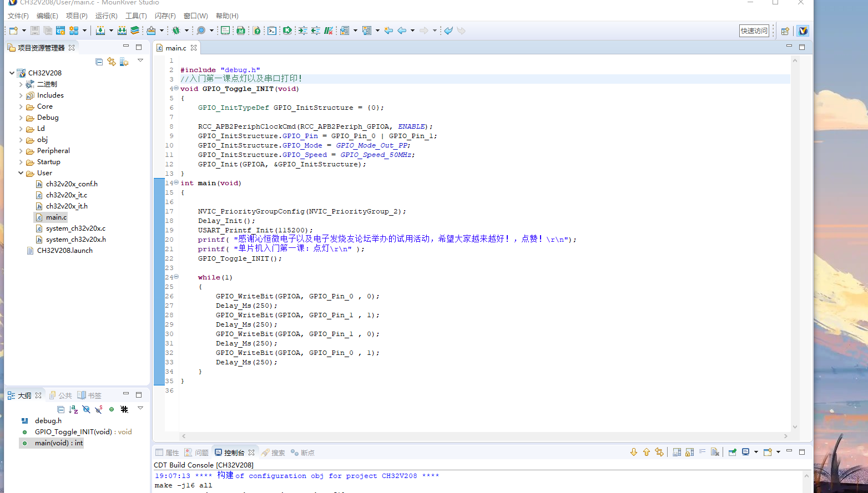The image size is (868, 493).
Task: Collapse the CH32V208 project tree
Action: coord(12,73)
